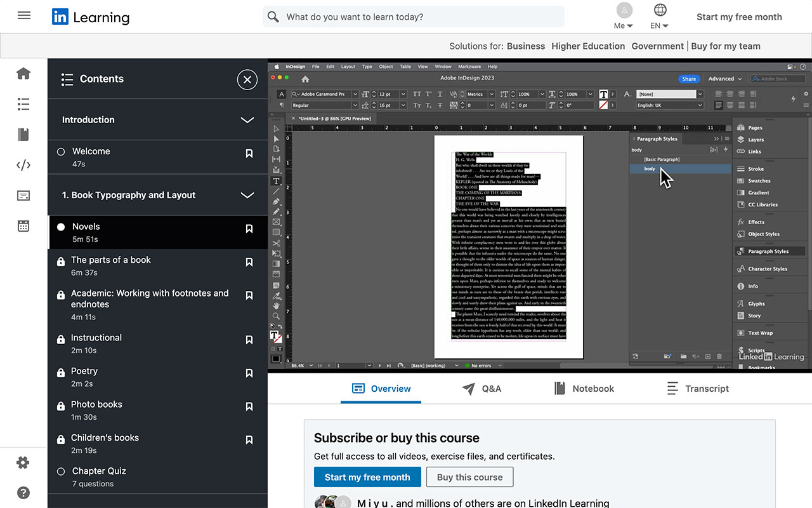Screen dimensions: 812x508
Task: Click the code brackets sidebar icon
Action: [23, 165]
